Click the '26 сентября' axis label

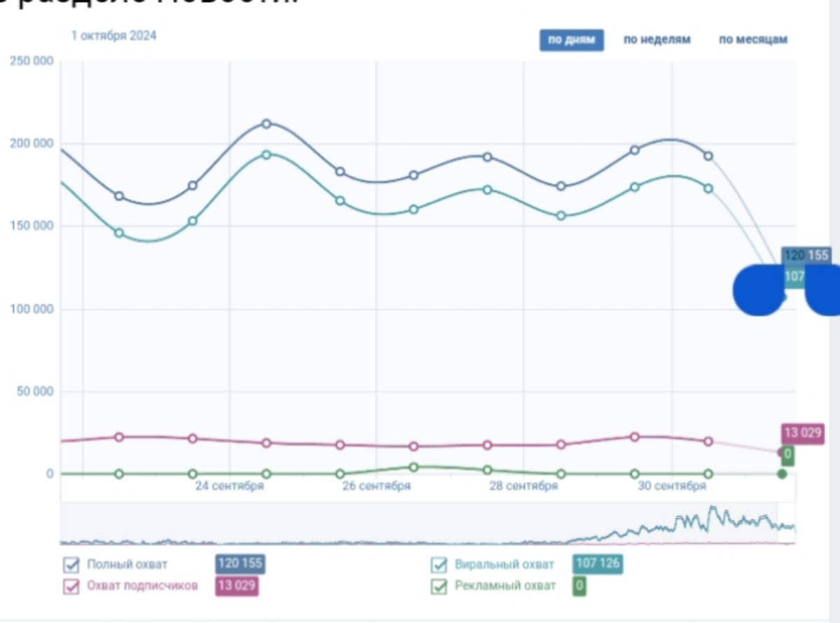(377, 486)
